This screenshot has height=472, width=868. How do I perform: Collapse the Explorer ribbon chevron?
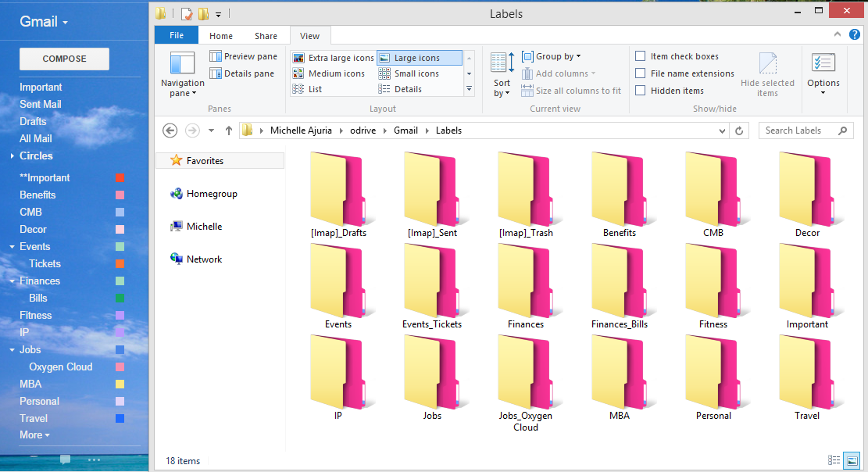pos(837,34)
